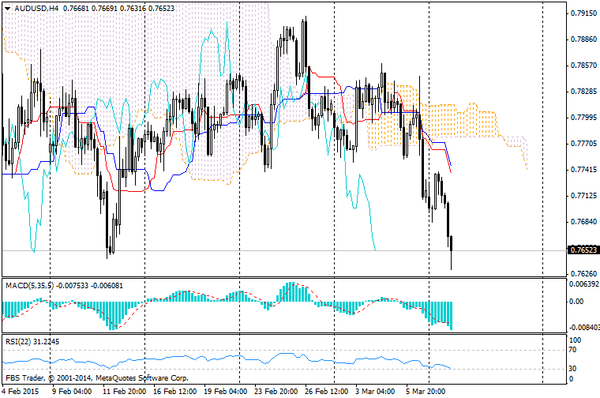Select the current price label 0.76523

[583, 250]
